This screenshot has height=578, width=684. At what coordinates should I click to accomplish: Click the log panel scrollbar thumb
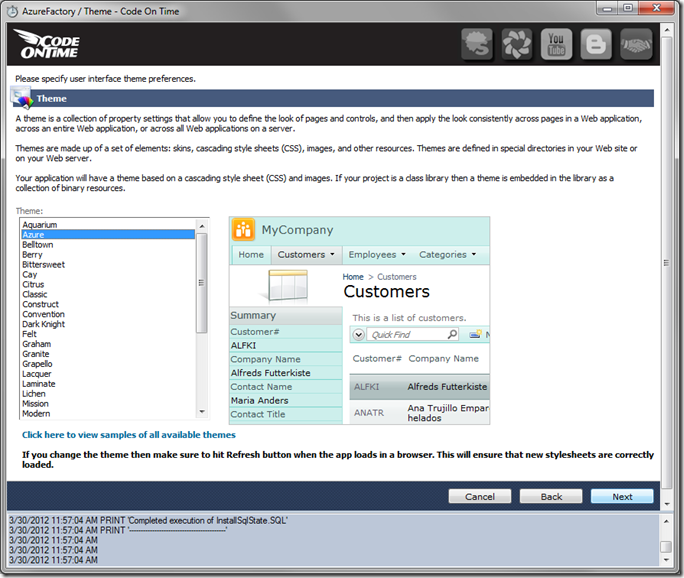click(x=666, y=547)
